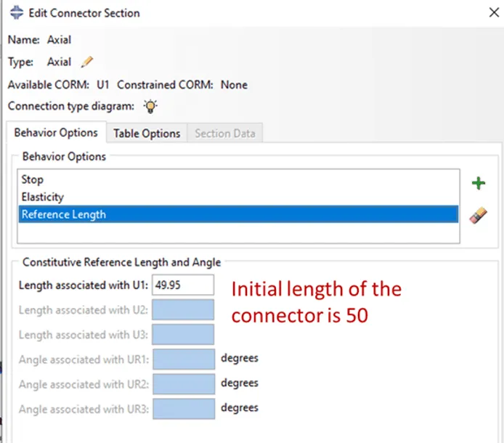Delete selected behavior with the eraser icon
The height and width of the screenshot is (443, 504).
[479, 216]
